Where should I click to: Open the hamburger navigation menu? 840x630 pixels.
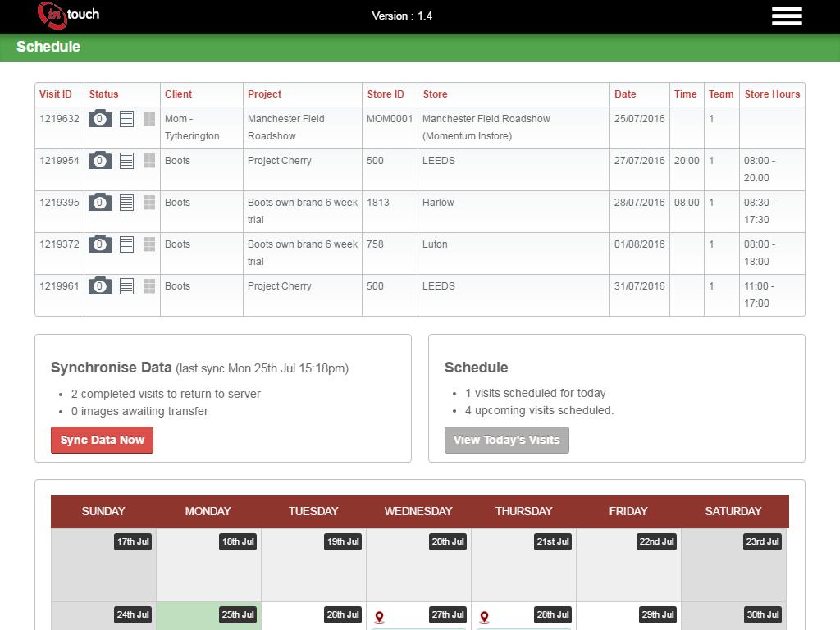787,16
